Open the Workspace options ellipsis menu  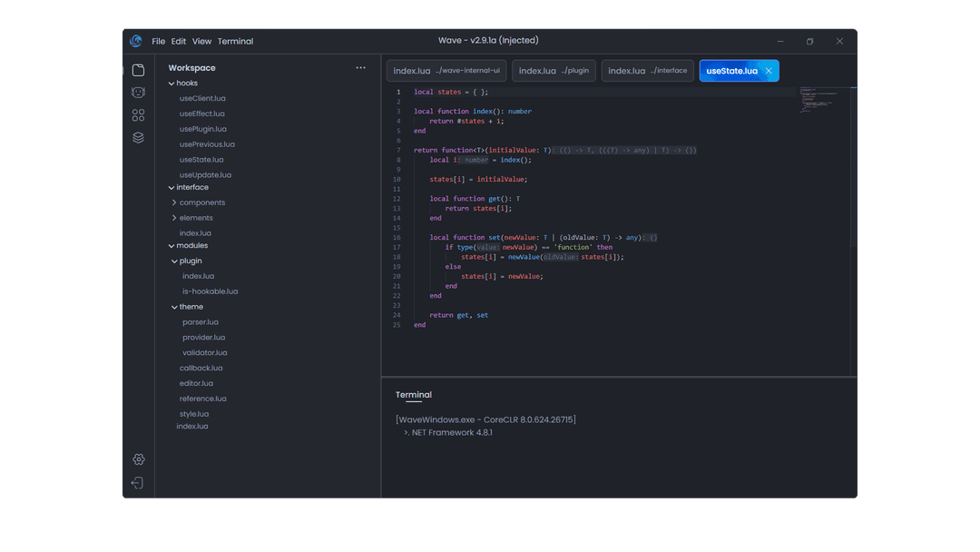pos(360,66)
